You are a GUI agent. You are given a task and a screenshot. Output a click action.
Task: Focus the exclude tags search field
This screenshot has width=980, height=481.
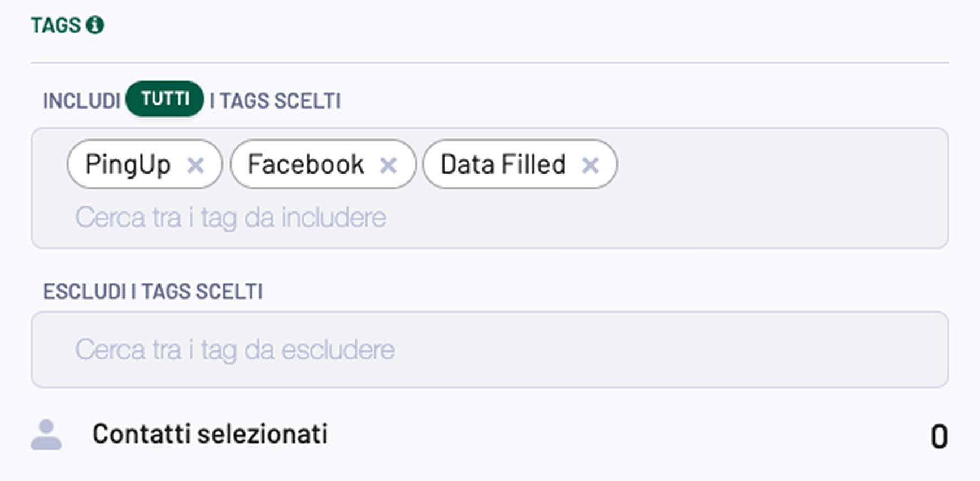490,349
